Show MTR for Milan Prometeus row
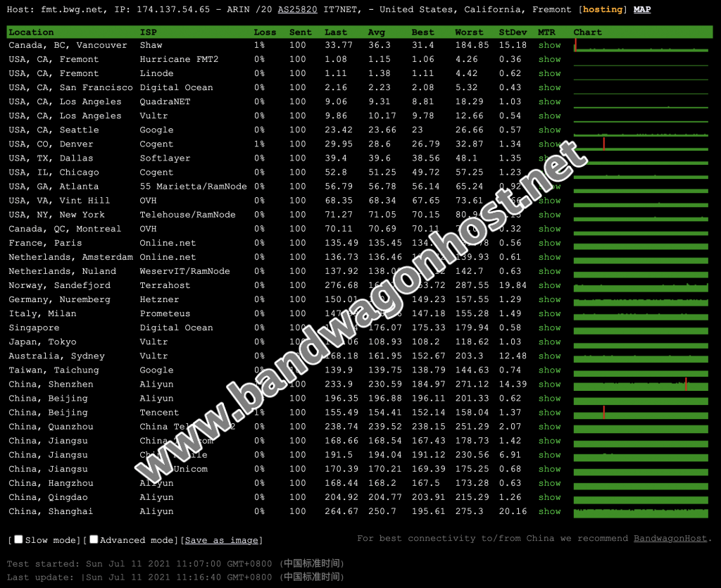 click(x=549, y=313)
